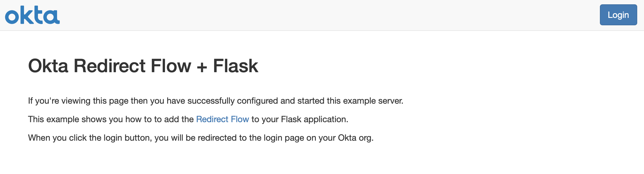Image resolution: width=644 pixels, height=174 pixels.
Task: Click "Flask application" in the second paragraph
Action: [314, 119]
